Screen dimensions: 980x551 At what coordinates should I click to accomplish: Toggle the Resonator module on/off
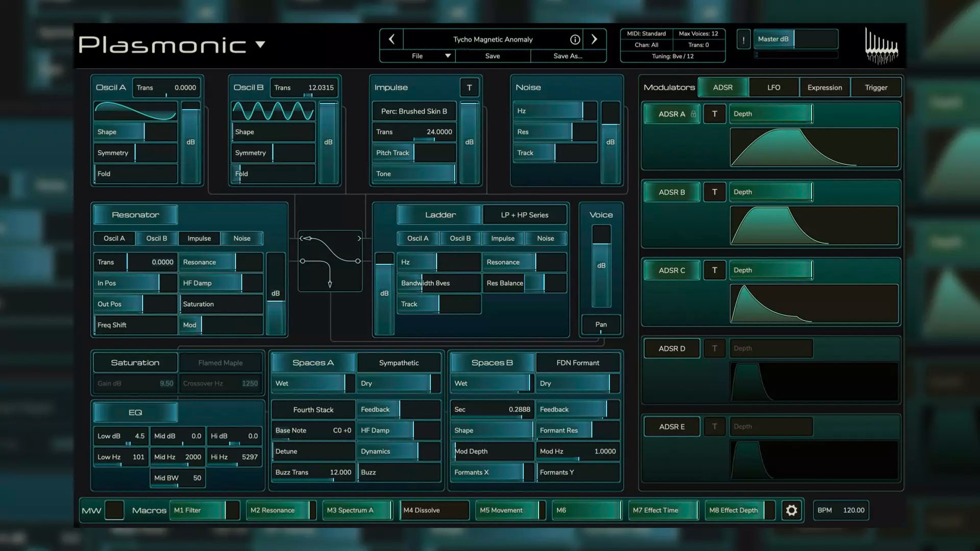point(135,215)
